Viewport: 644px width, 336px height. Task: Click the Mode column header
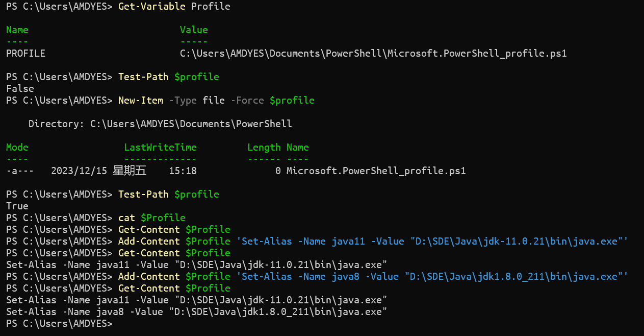(17, 148)
